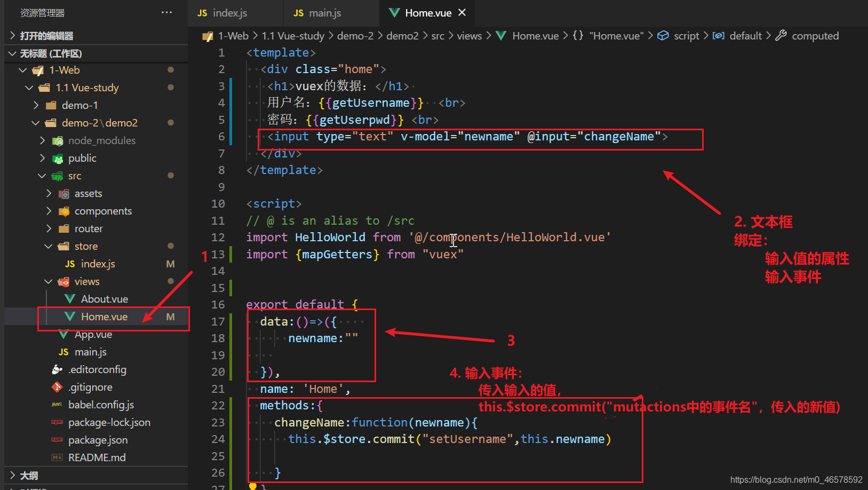Click the JS icon beside main.js in the tree
This screenshot has height=490, width=868.
click(63, 352)
